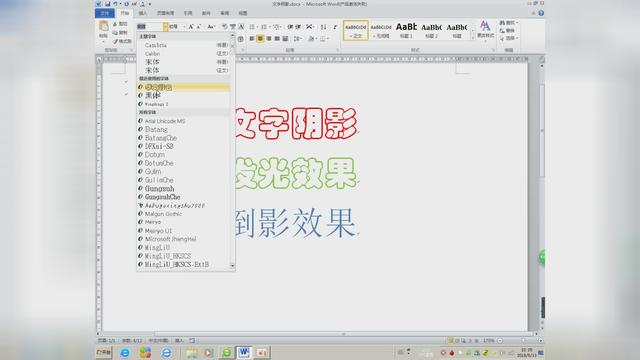Select the Normal style thumbnail
Image resolution: width=640 pixels, height=360 pixels.
pos(356,31)
